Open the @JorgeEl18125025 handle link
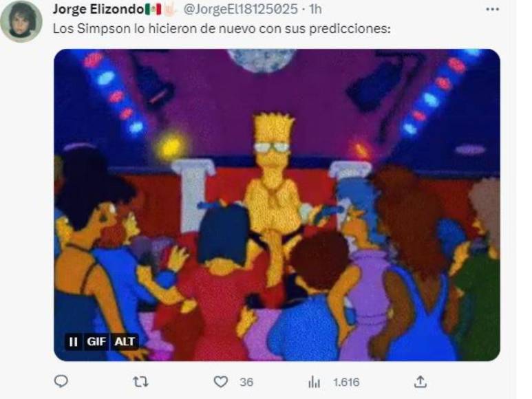 click(241, 9)
